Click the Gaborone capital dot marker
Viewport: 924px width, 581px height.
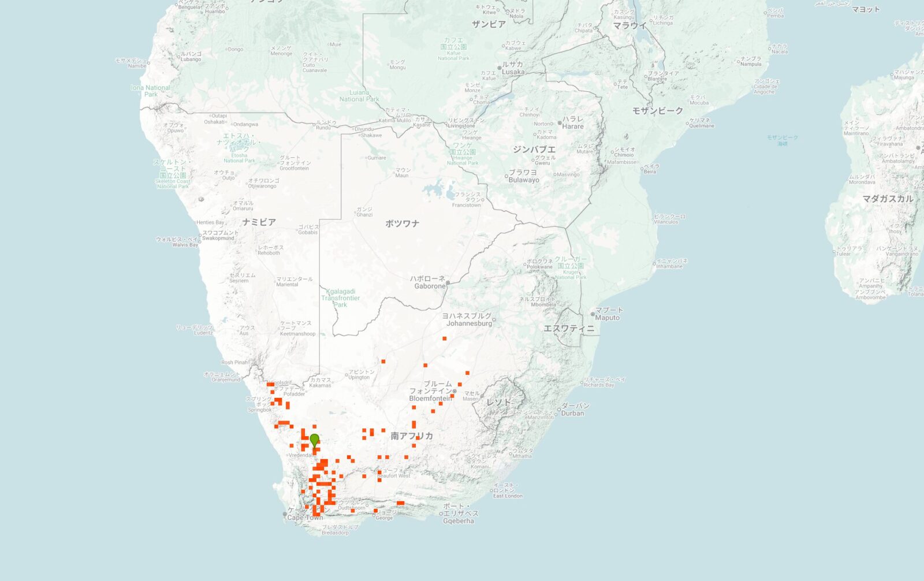coord(448,282)
